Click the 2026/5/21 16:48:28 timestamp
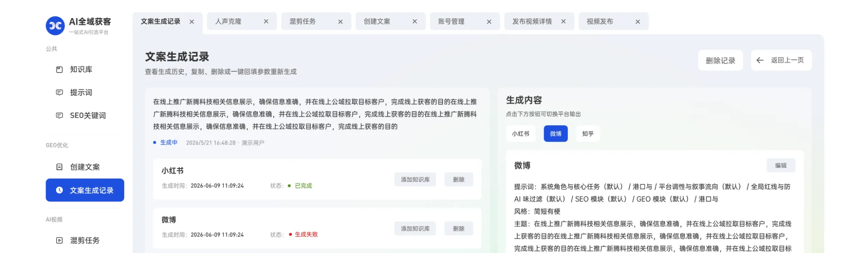Viewport: 868px width, 253px height. (x=211, y=143)
